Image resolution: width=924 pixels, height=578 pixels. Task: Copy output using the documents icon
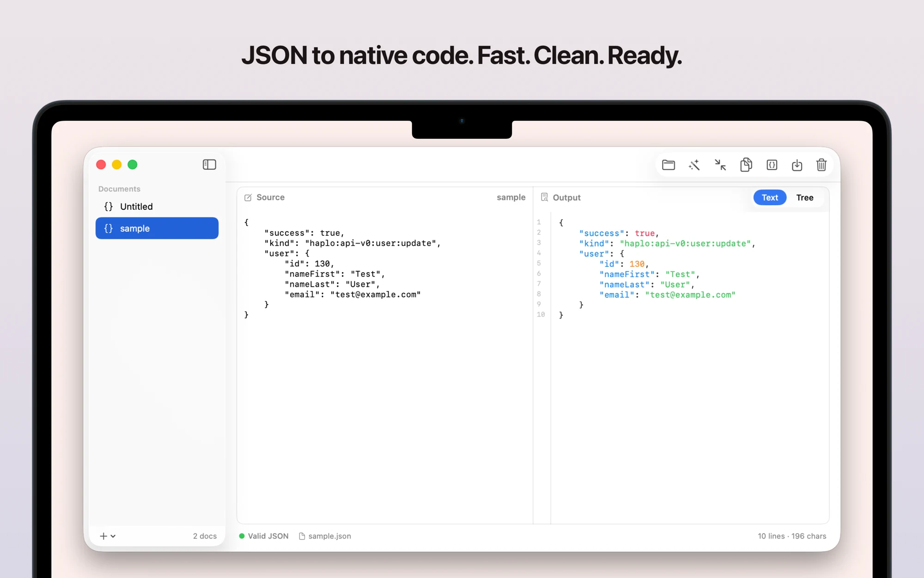(746, 165)
